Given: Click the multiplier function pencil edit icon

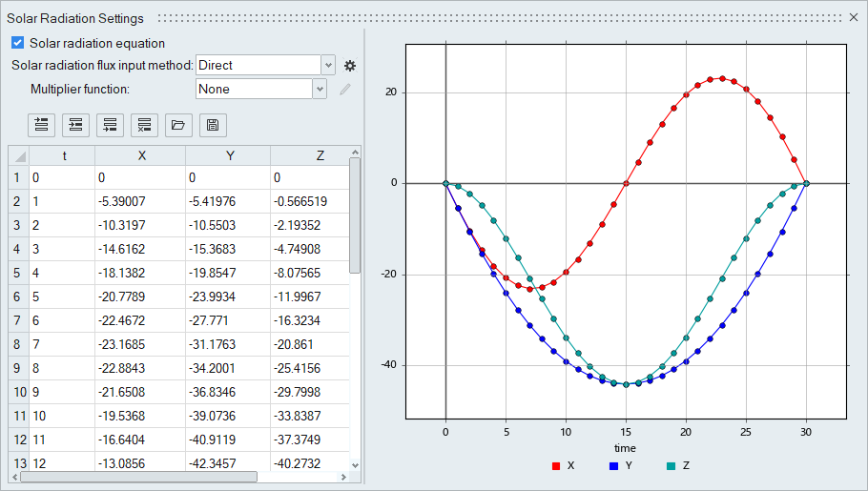Looking at the screenshot, I should 345,90.
